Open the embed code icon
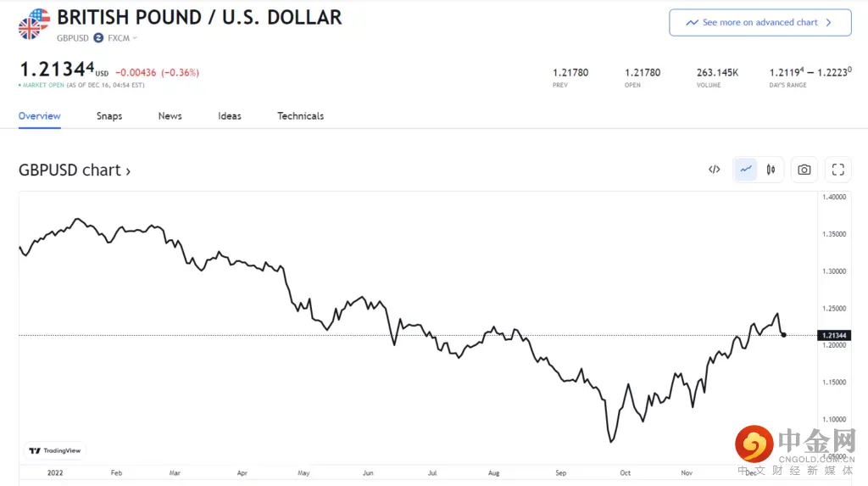The width and height of the screenshot is (868, 486). (x=715, y=170)
